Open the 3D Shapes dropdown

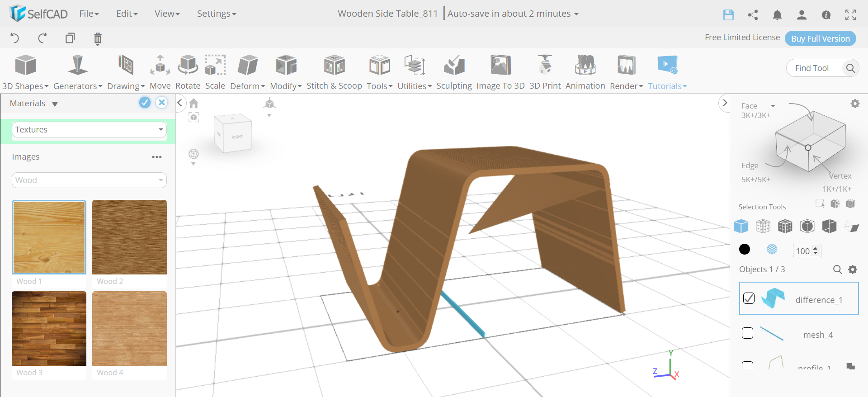pos(25,72)
